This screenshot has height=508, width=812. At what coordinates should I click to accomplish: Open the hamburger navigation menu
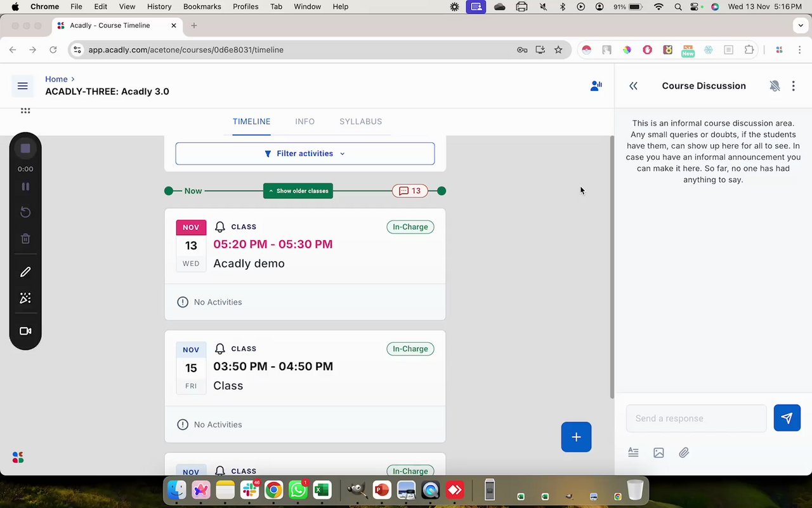(22, 86)
